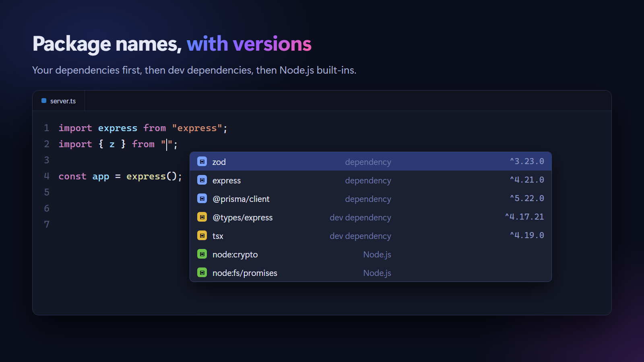The width and height of the screenshot is (644, 362).
Task: Click 'Node.js' label in node:crypto row
Action: click(377, 255)
